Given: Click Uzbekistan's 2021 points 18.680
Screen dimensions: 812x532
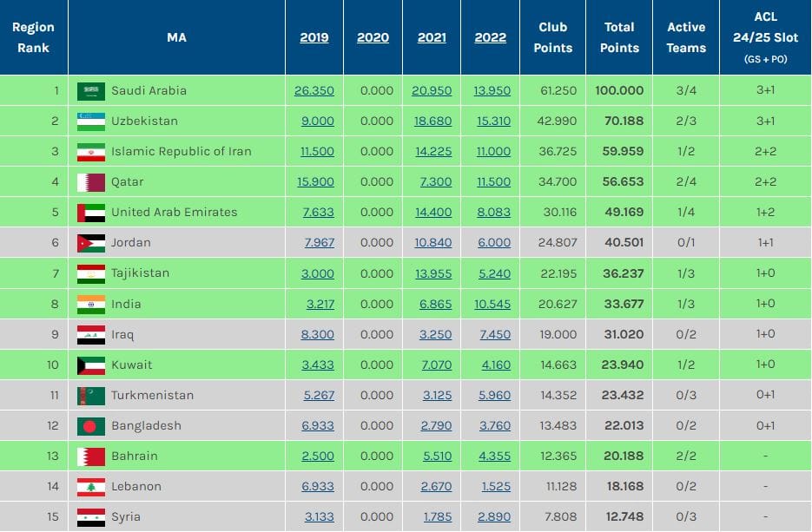Looking at the screenshot, I should 432,121.
